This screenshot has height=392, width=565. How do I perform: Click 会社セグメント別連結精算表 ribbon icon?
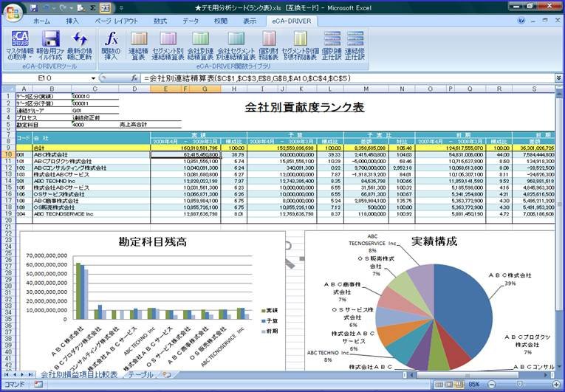[x=236, y=39]
